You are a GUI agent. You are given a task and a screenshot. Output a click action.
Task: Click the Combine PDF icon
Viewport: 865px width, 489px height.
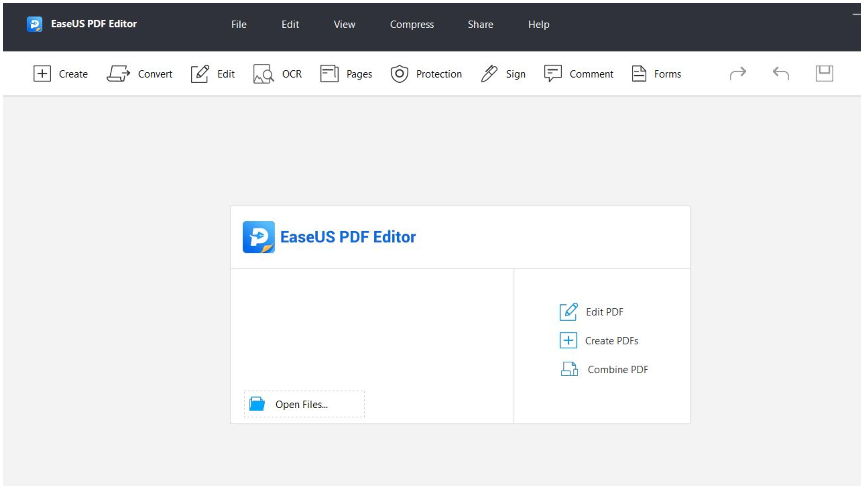(x=569, y=369)
